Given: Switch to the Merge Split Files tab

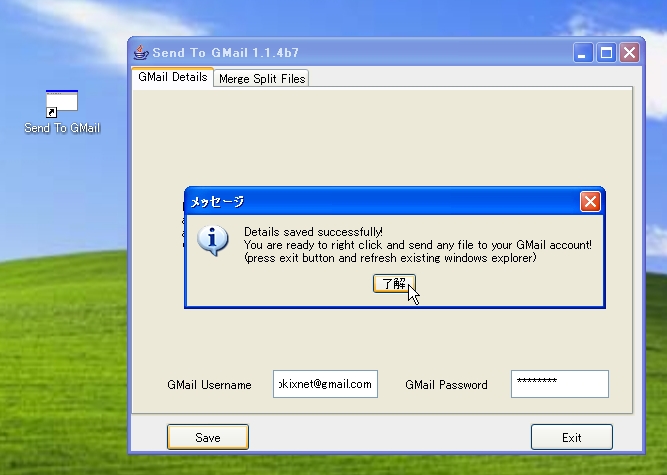Looking at the screenshot, I should [262, 79].
